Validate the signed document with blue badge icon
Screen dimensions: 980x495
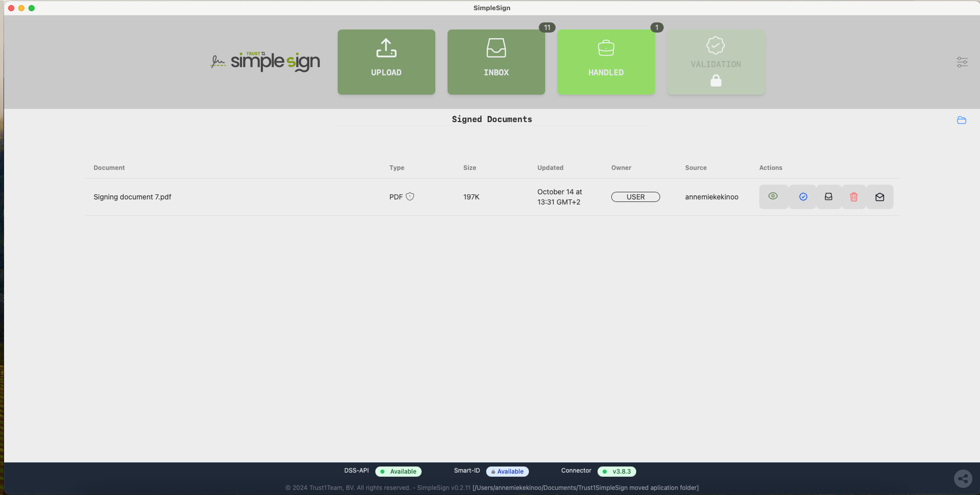[x=803, y=197]
